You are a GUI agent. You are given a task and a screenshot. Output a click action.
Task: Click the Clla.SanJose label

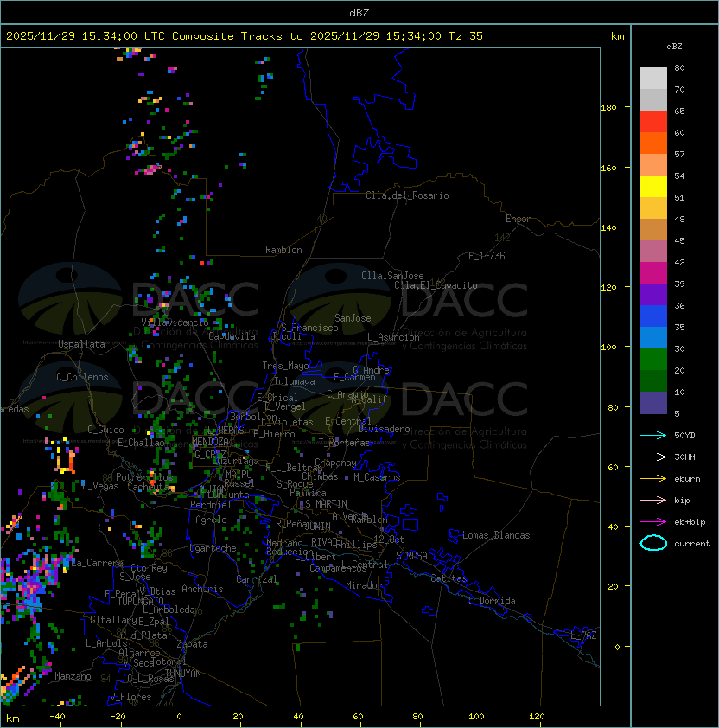(x=392, y=276)
